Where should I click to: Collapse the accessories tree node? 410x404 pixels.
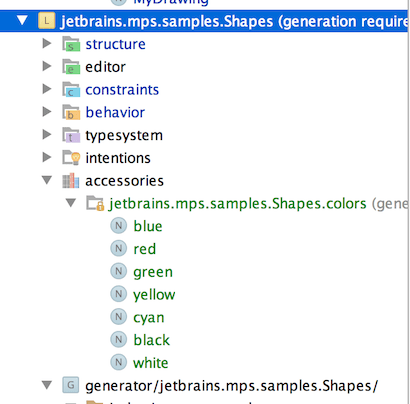tap(47, 180)
